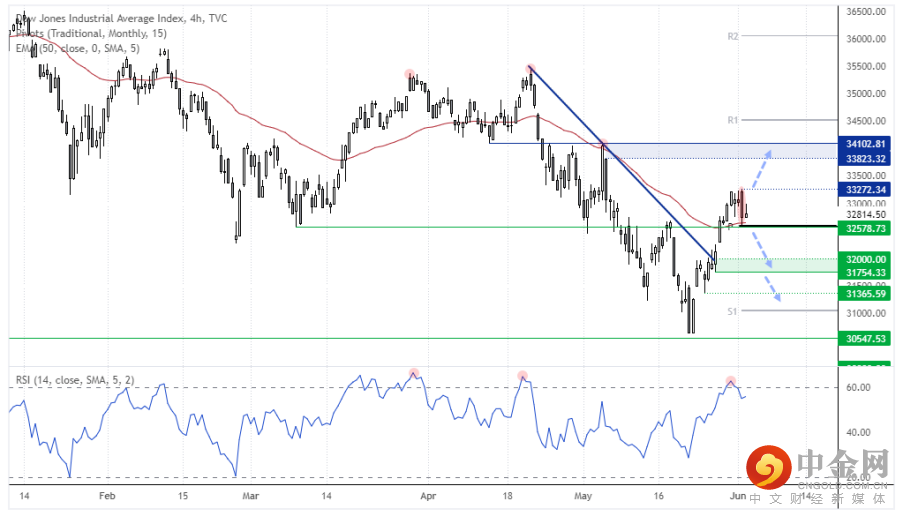Click the 31754.33 price label
903x517 pixels.
[x=865, y=272]
